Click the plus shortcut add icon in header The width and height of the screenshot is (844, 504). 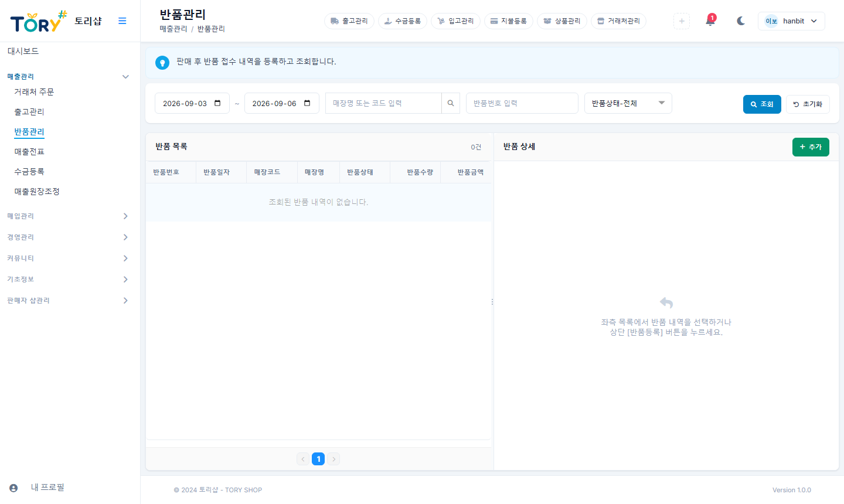coord(682,21)
